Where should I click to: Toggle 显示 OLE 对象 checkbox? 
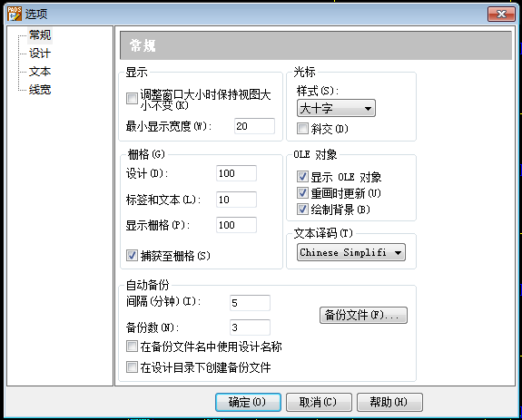click(x=302, y=177)
